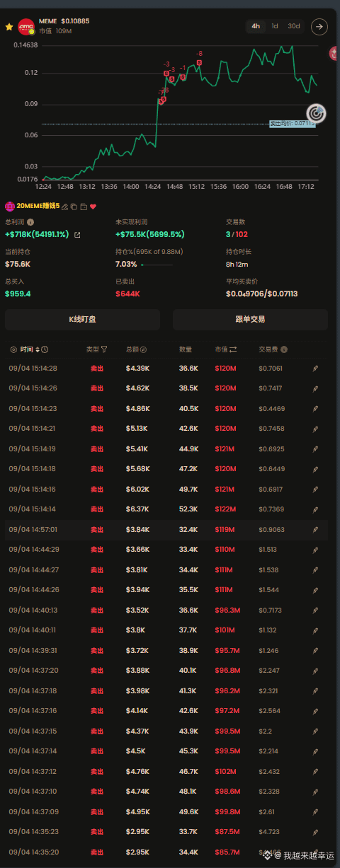340x868 pixels.
Task: Toggle the red heart follow icon
Action: tap(93, 207)
